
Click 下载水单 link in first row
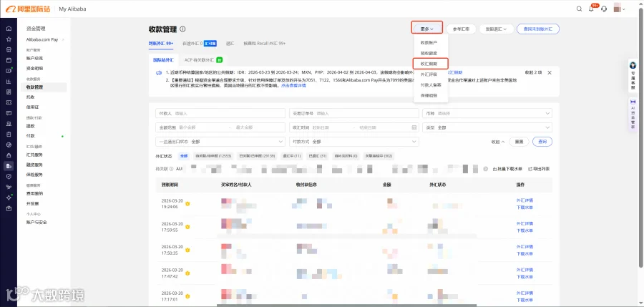point(525,208)
